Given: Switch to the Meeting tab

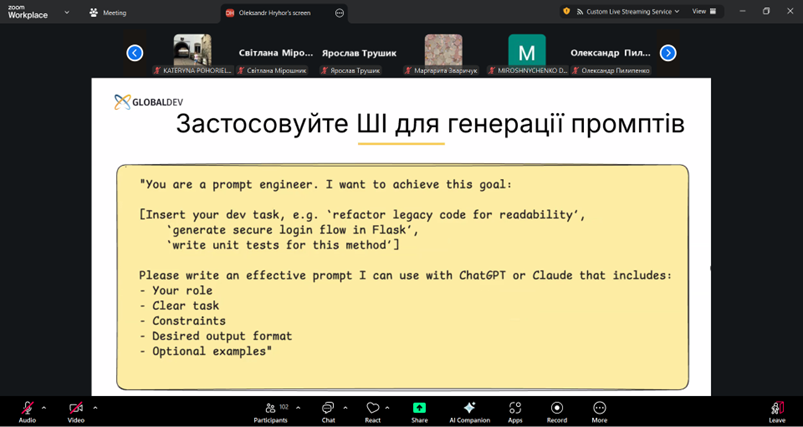Looking at the screenshot, I should pos(108,13).
